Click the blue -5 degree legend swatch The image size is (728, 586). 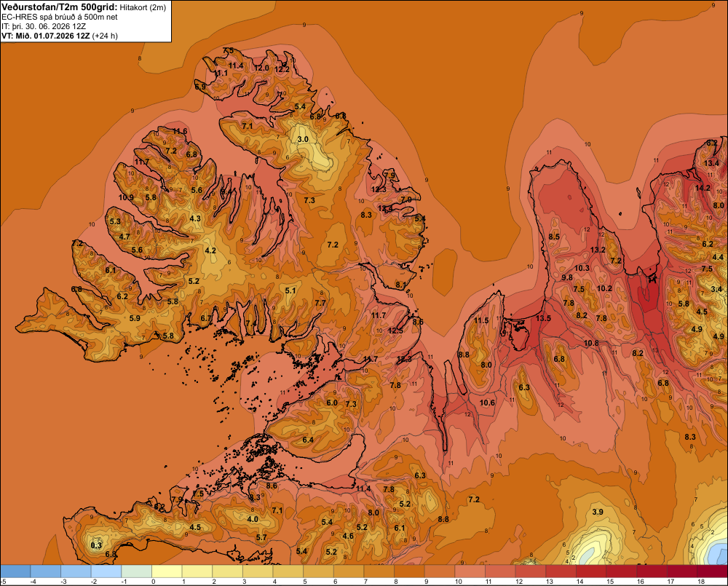pyautogui.click(x=15, y=571)
